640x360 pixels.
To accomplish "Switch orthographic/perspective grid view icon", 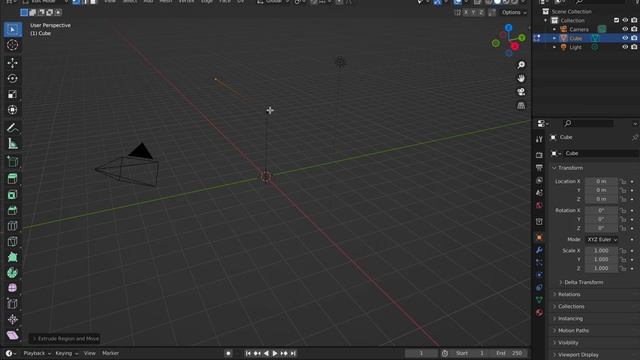I will (521, 106).
